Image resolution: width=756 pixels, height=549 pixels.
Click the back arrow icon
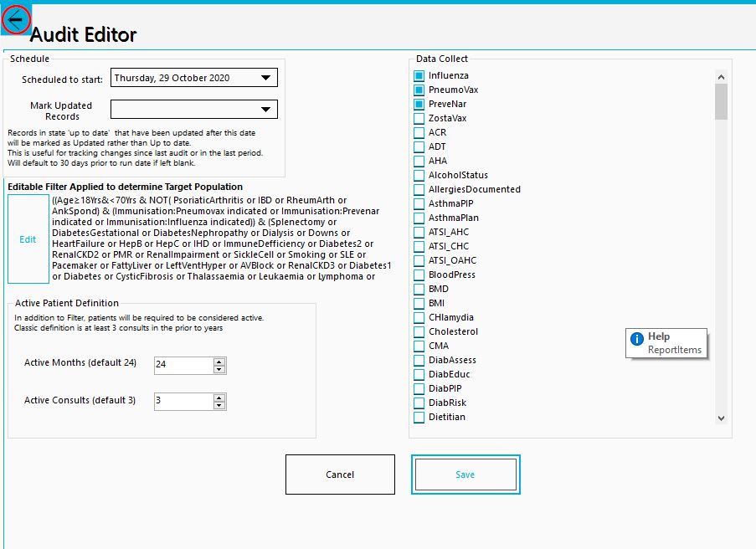pos(15,19)
